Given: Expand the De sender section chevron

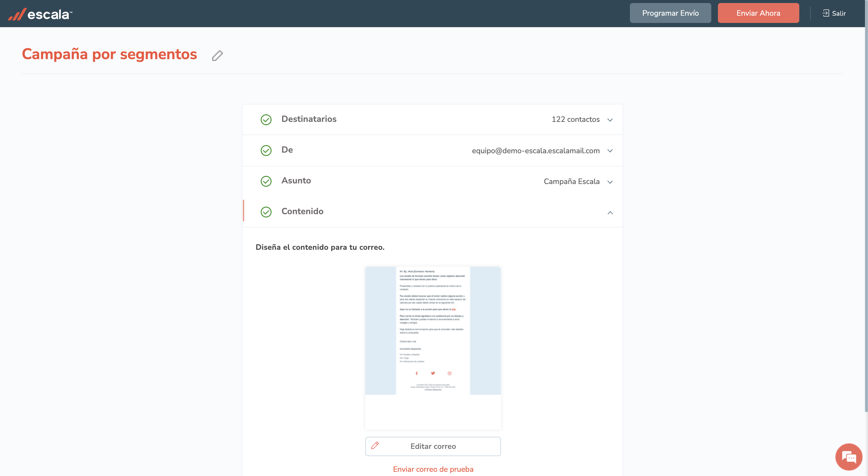Looking at the screenshot, I should [610, 151].
